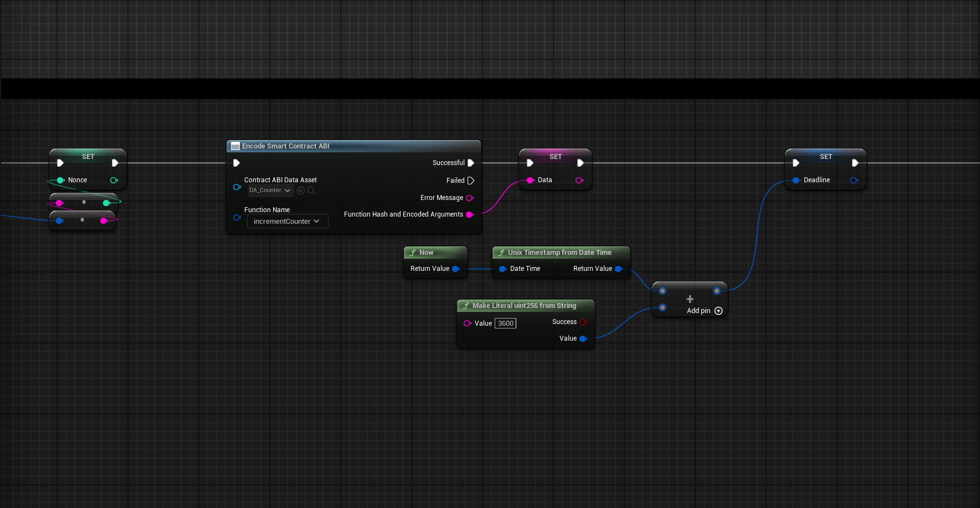980x508 pixels.
Task: Click the Date Time input pin
Action: (x=502, y=269)
